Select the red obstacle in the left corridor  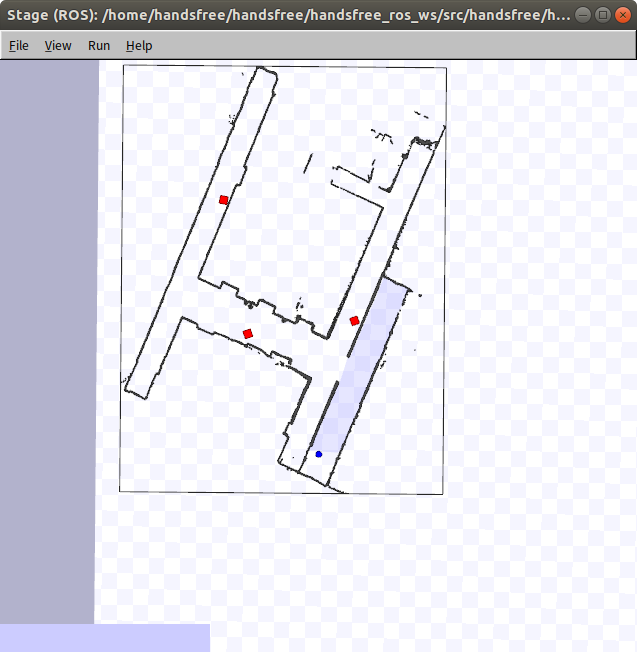[224, 200]
